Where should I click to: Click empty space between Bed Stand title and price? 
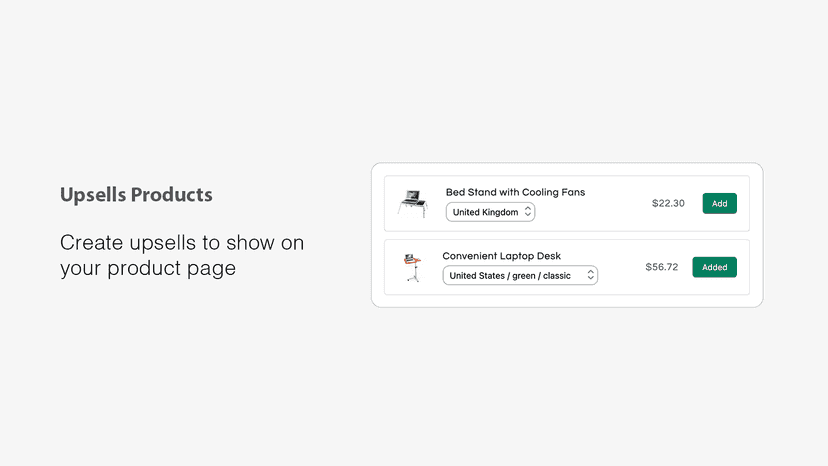618,203
